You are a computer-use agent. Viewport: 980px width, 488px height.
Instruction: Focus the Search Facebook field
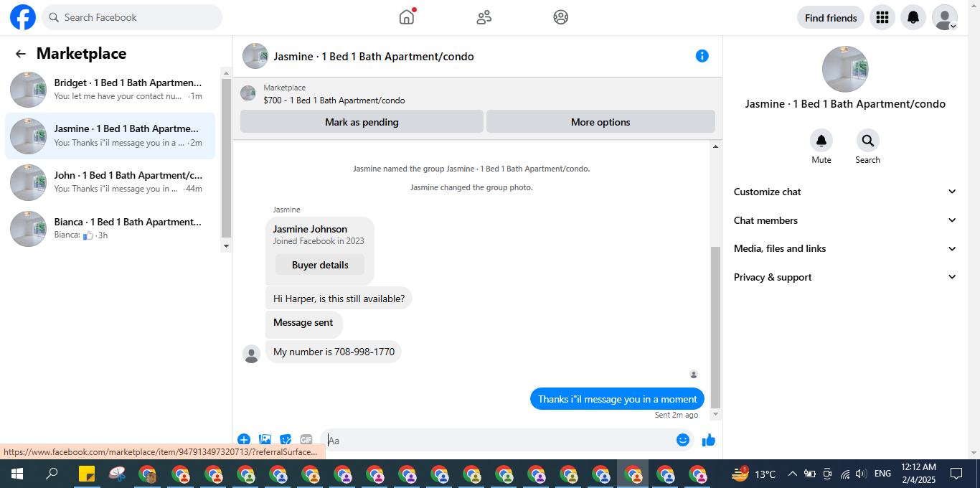pyautogui.click(x=132, y=17)
